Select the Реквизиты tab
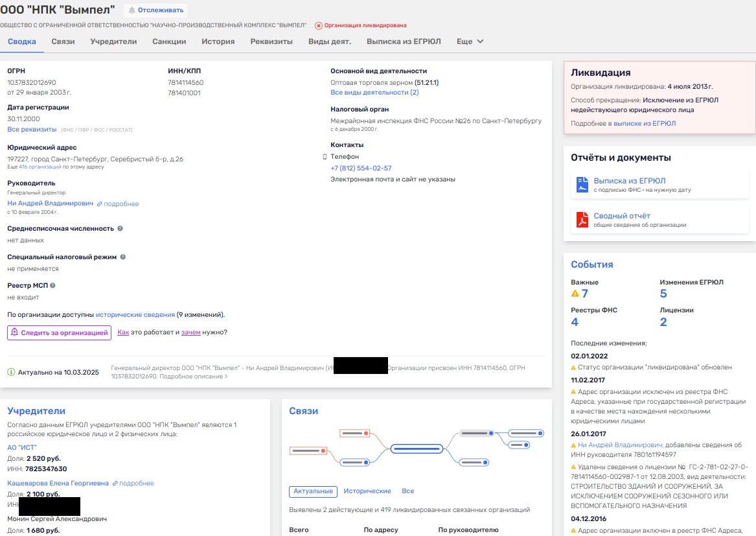756x536 pixels. 271,41
